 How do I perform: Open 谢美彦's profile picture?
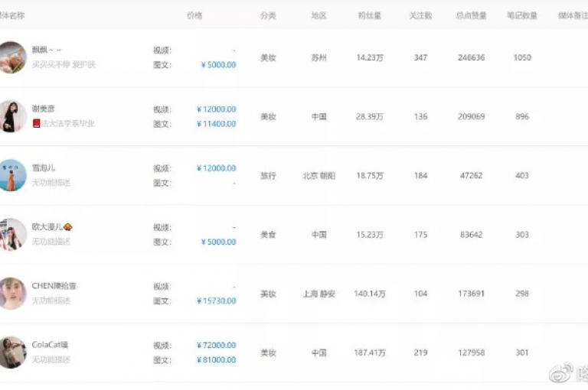point(12,116)
